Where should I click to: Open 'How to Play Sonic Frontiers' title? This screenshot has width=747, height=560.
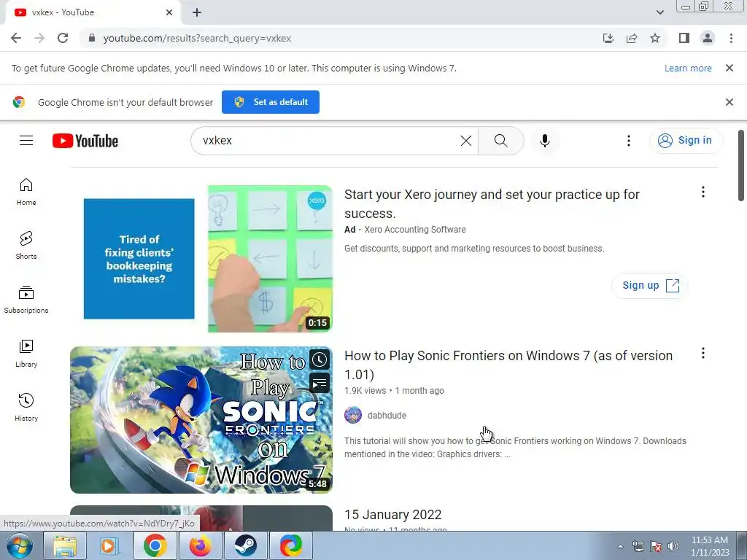click(x=508, y=365)
